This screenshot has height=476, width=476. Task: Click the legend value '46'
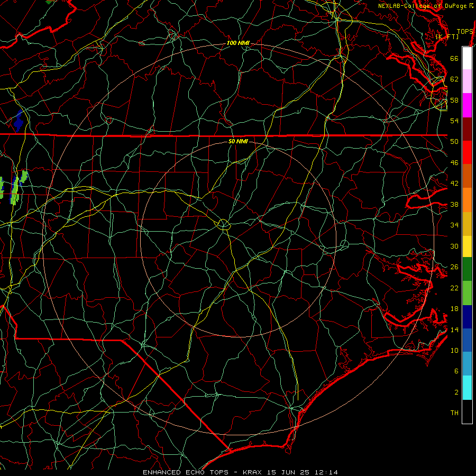tap(454, 163)
